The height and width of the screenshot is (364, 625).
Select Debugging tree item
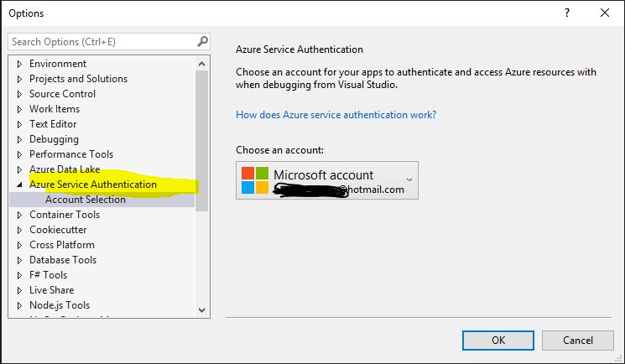coord(54,139)
